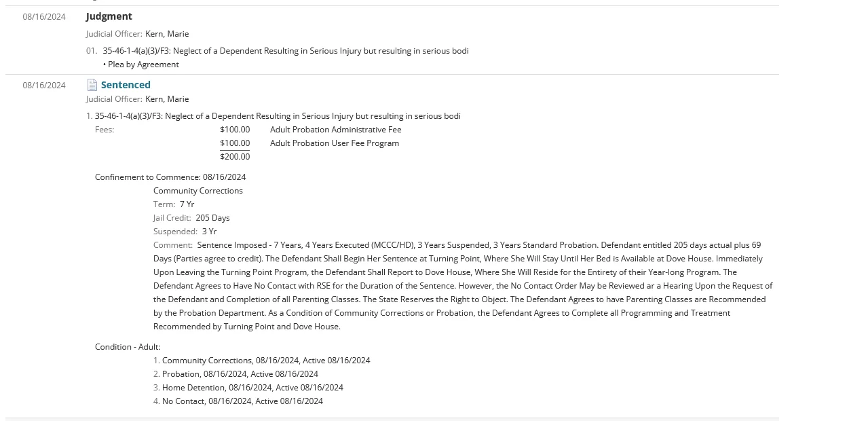The width and height of the screenshot is (868, 421).
Task: Click the Sentenced entry date 08/16/2024
Action: pyautogui.click(x=44, y=86)
